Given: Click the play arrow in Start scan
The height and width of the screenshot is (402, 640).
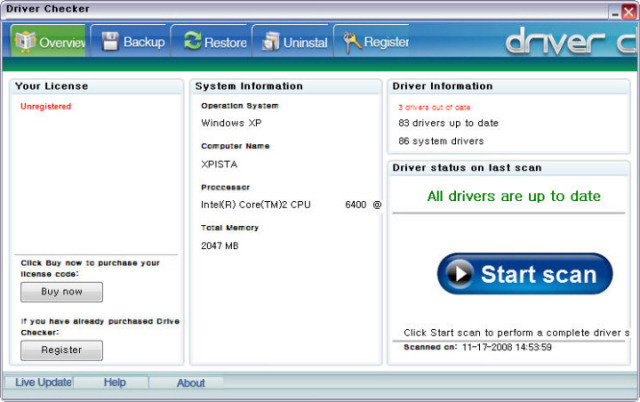Looking at the screenshot, I should pos(460,274).
